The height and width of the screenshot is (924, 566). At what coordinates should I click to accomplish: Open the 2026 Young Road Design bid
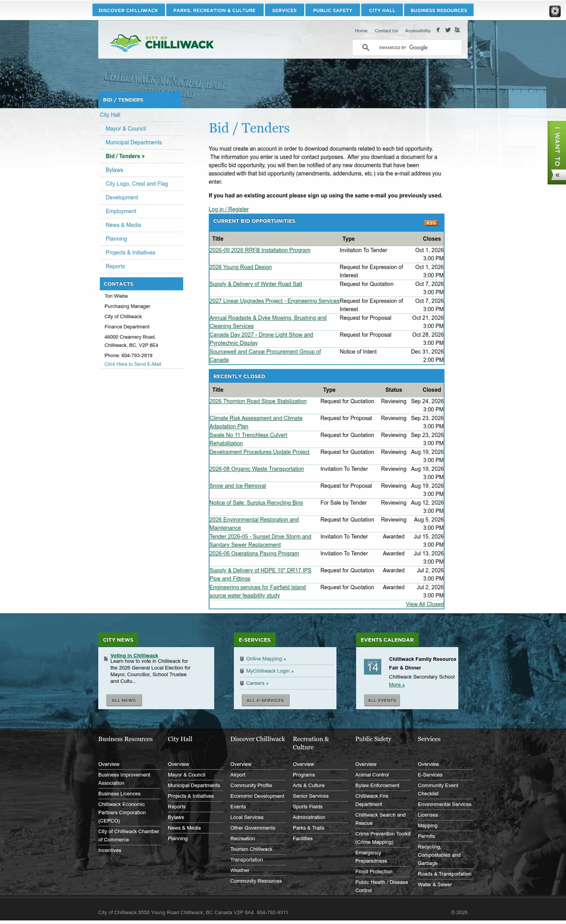pos(241,267)
